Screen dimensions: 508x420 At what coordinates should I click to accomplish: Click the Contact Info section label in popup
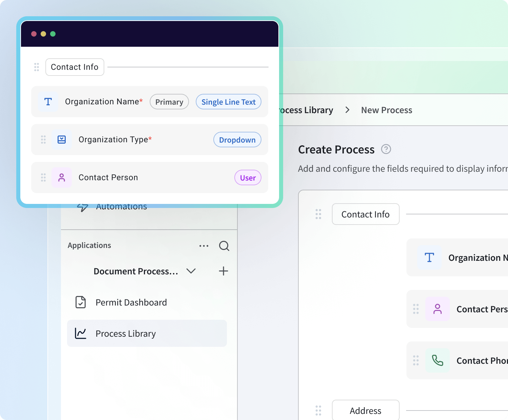(x=75, y=67)
